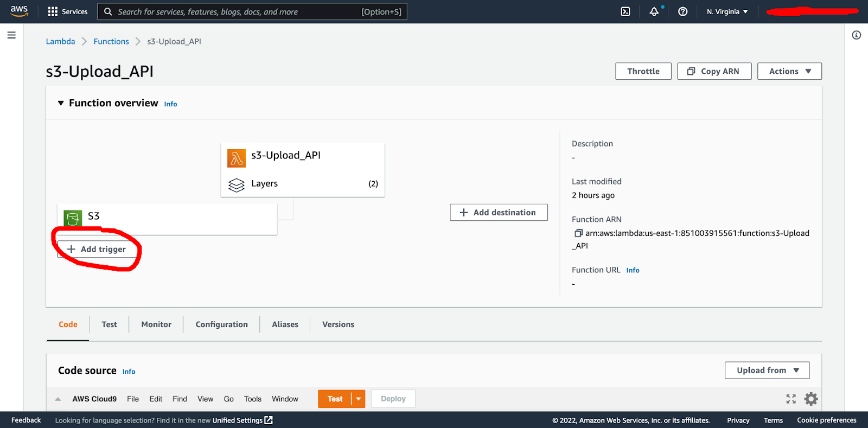Toggle fullscreen in the code editor

[x=791, y=399]
